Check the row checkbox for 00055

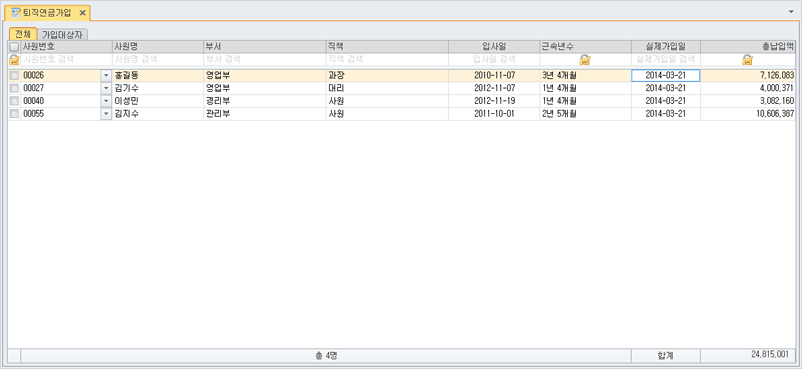[x=14, y=114]
